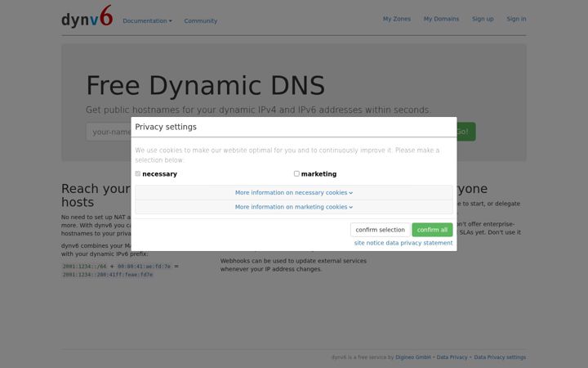
Task: Open the Data Privacy footer link
Action: pyautogui.click(x=452, y=357)
